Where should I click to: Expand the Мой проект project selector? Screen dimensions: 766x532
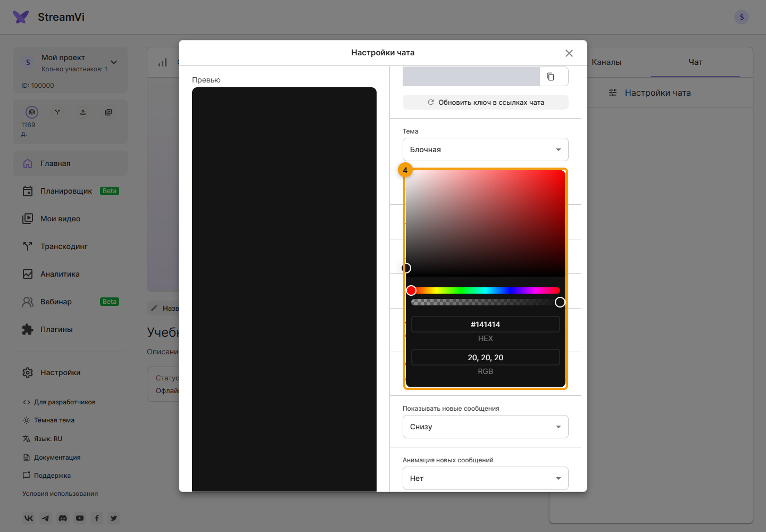point(70,63)
